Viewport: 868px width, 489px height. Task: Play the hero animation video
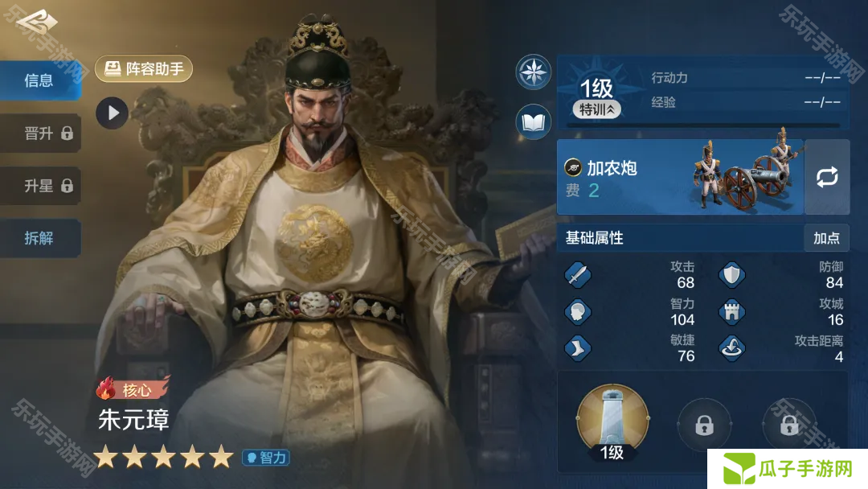[x=112, y=113]
